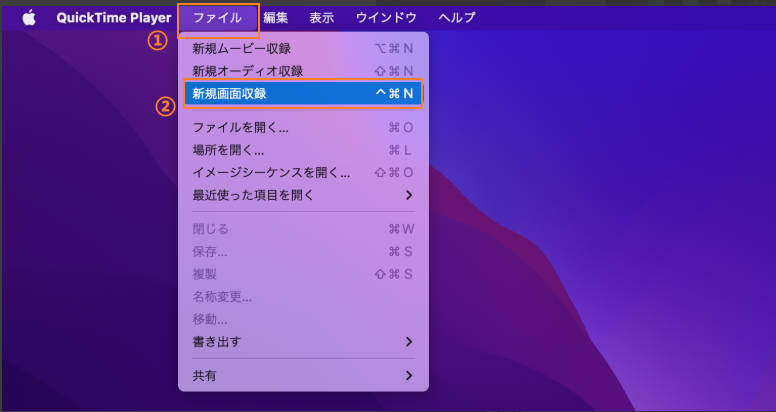The width and height of the screenshot is (776, 412).
Task: Select 新規画面収録 menu item
Action: [x=303, y=93]
